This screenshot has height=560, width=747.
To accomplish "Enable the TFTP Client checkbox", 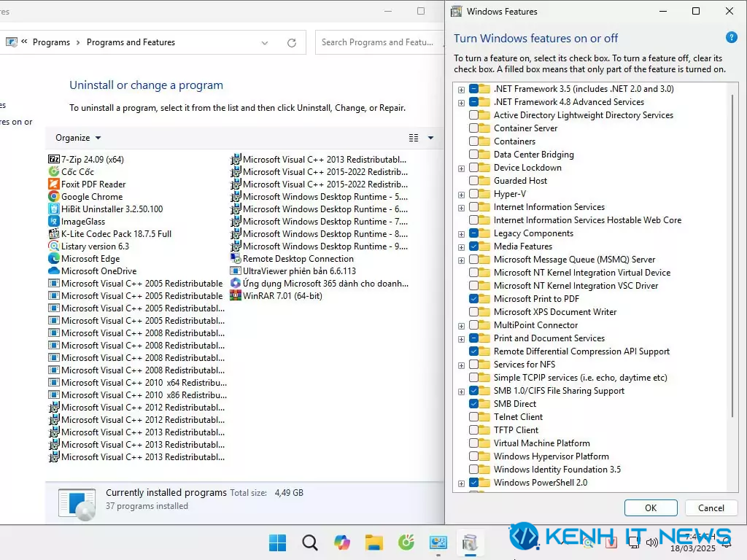I will coord(473,430).
